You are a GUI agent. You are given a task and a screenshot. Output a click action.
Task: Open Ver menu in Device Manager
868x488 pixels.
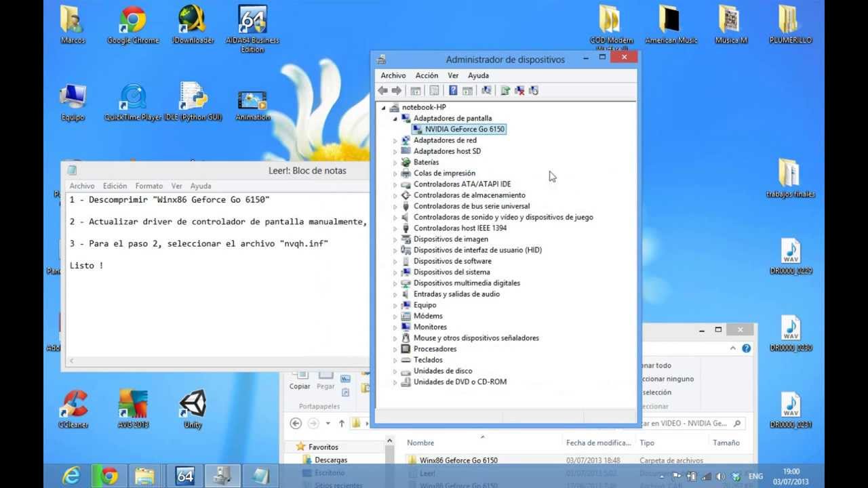pos(453,75)
